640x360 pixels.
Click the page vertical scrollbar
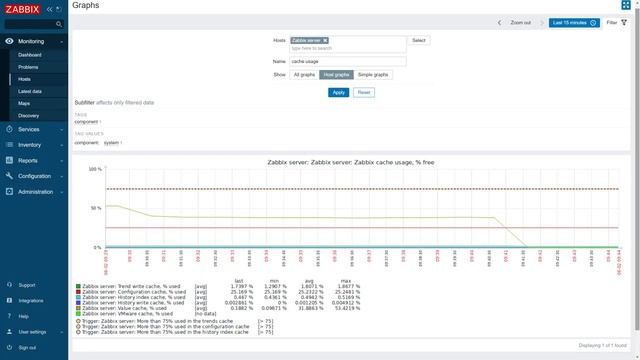[637, 169]
